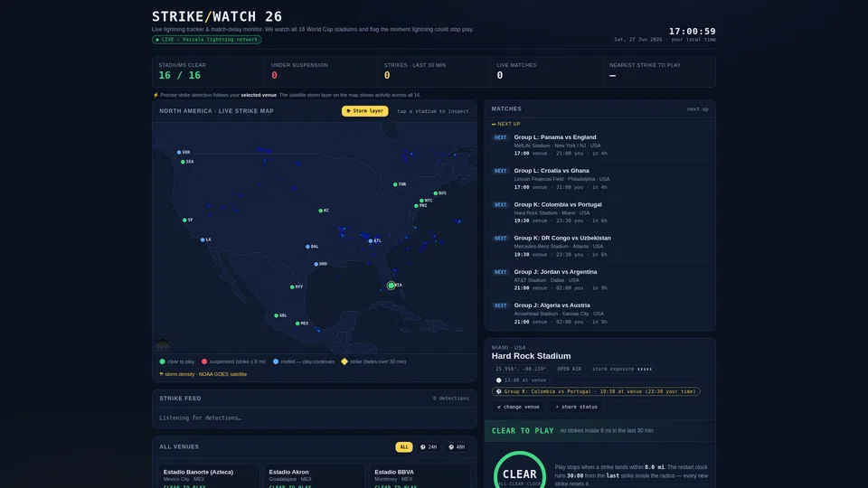This screenshot has width=868, height=488.
Task: Click the storm exposure tag
Action: 622,369
